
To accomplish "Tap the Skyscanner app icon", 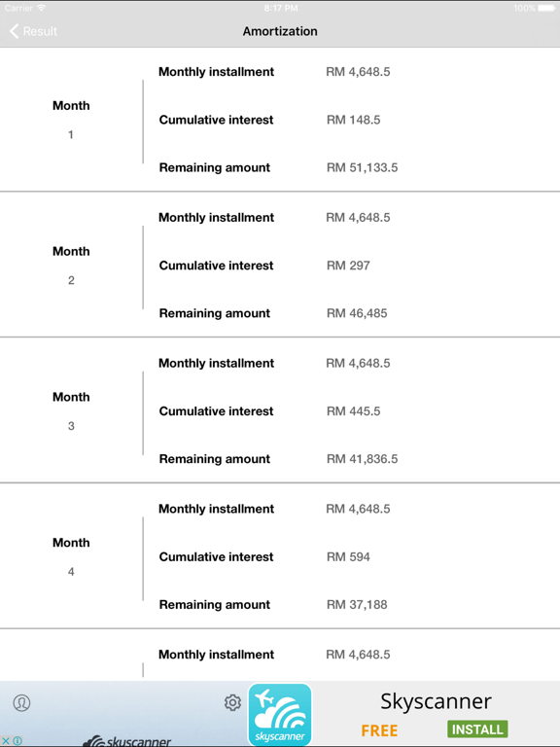I will click(x=280, y=714).
